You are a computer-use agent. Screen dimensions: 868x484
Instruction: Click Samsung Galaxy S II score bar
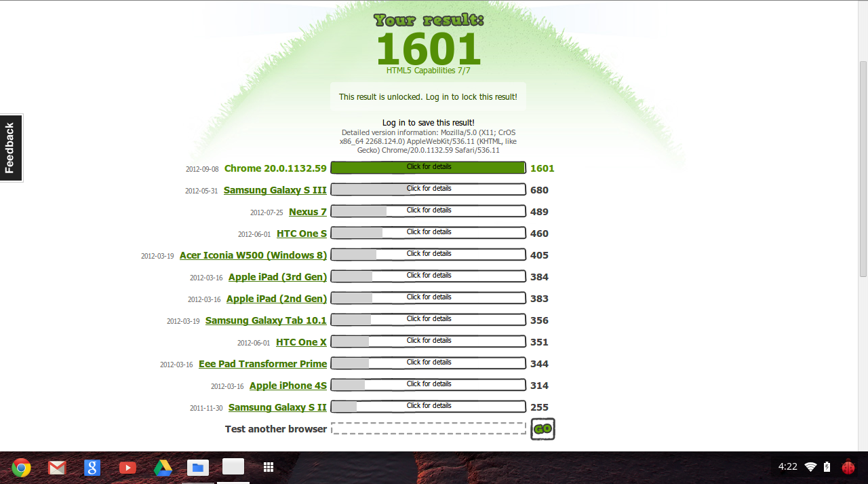(x=428, y=407)
